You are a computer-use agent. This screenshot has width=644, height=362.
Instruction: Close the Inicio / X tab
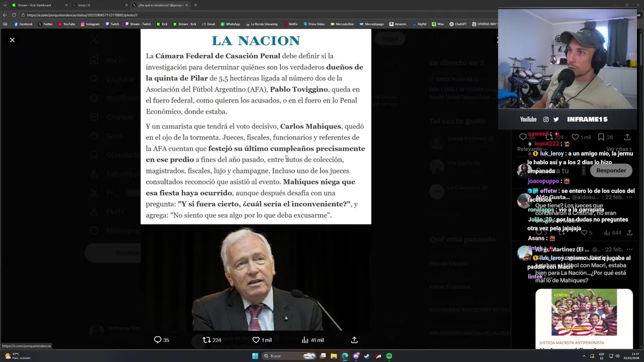pos(126,5)
